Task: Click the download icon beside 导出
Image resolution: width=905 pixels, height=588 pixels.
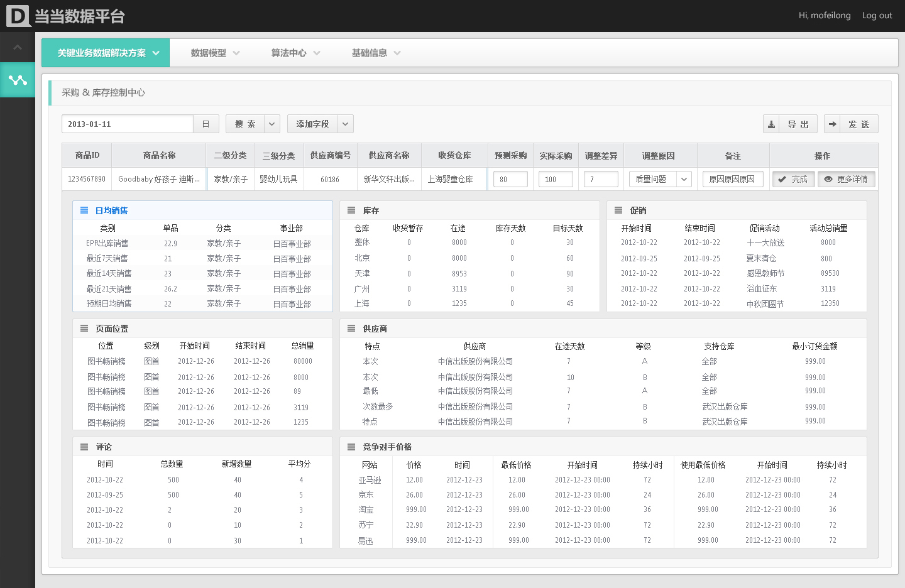Action: click(x=771, y=124)
